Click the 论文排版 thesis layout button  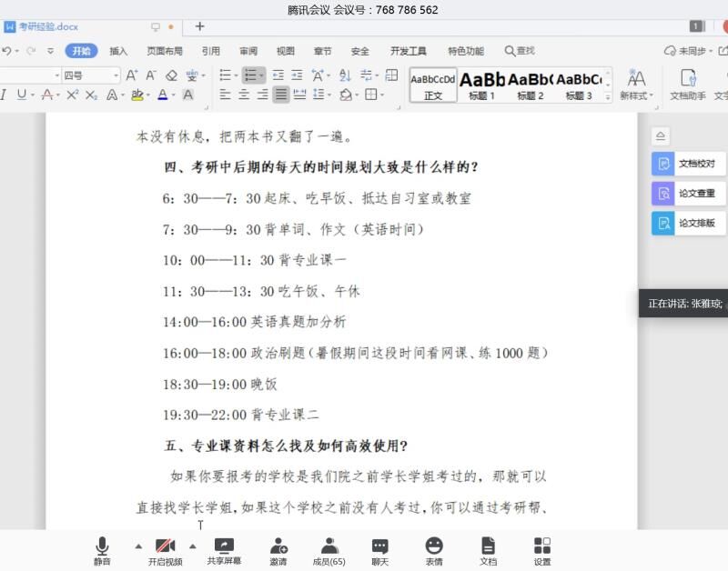coord(689,223)
